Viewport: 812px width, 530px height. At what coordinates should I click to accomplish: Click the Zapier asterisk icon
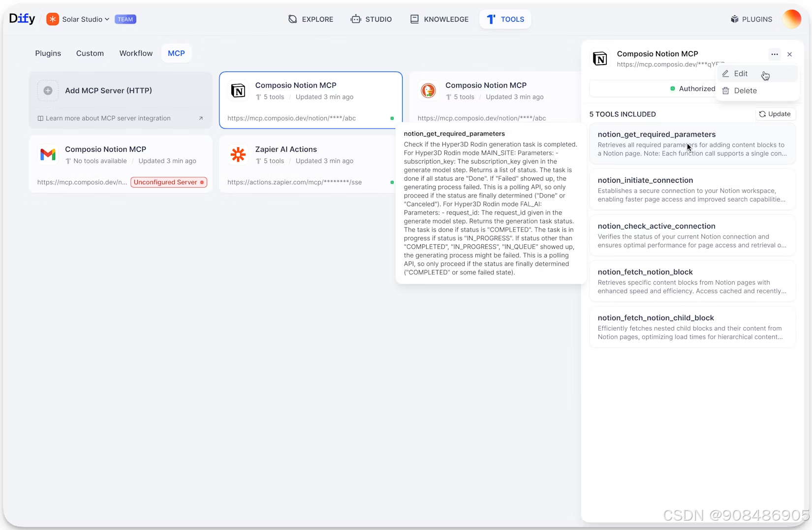[x=238, y=155]
